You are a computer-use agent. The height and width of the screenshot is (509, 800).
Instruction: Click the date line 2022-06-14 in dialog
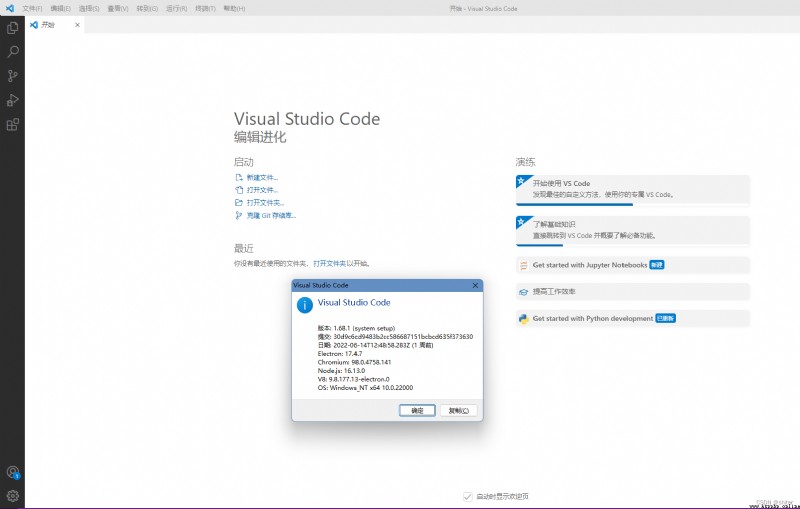[x=376, y=345]
